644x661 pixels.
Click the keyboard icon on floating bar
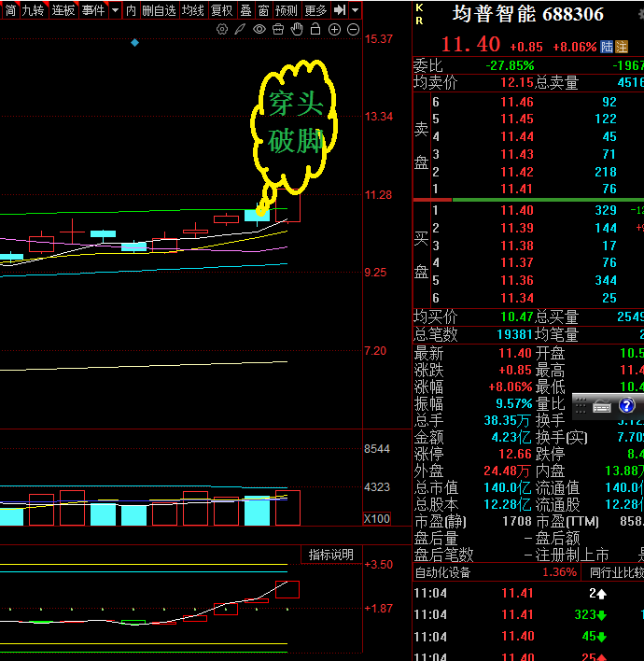pos(601,406)
